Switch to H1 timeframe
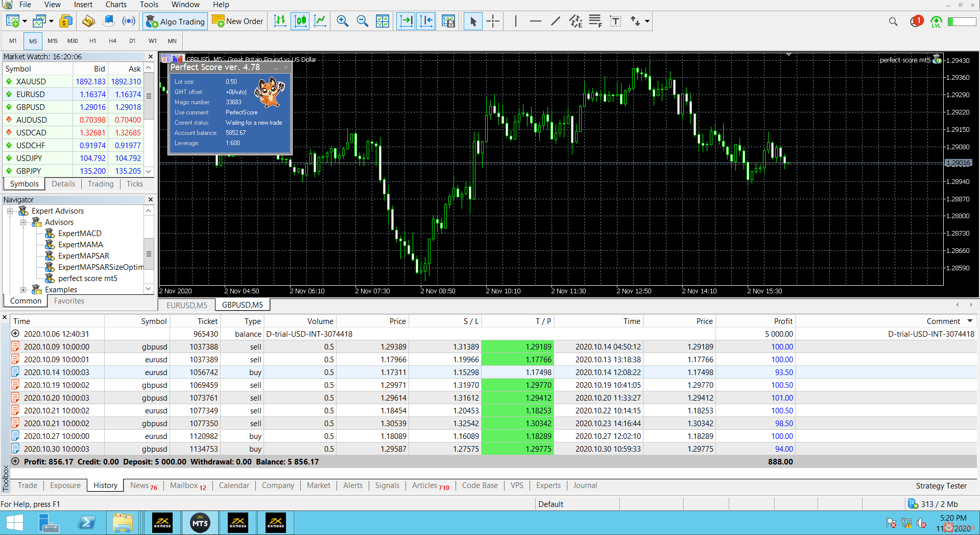Screen dimensions: 980x535 [x=92, y=41]
